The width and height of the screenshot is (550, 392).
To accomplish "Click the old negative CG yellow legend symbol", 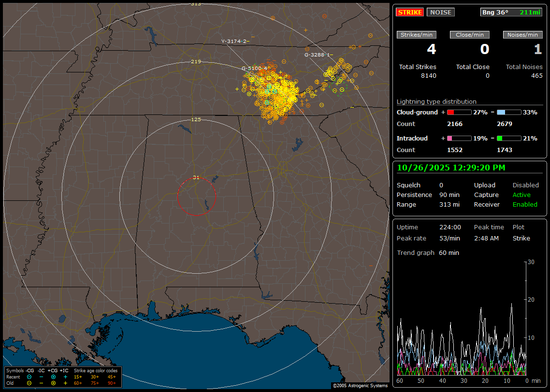I will (x=29, y=383).
